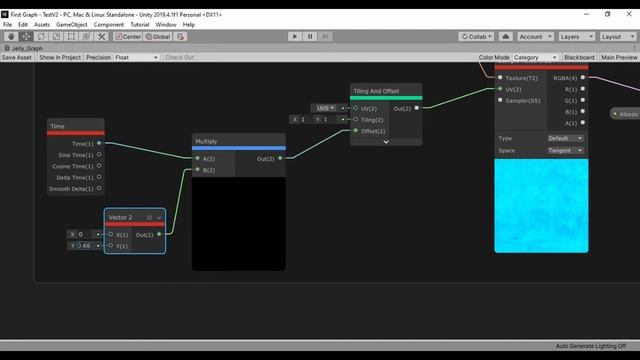
Task: Open the Assets menu
Action: 42,24
